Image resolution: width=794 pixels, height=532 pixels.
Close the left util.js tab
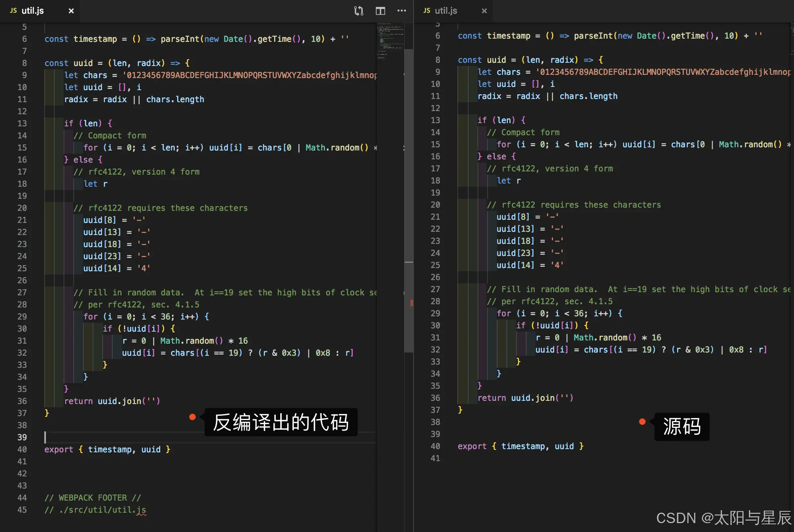[71, 11]
